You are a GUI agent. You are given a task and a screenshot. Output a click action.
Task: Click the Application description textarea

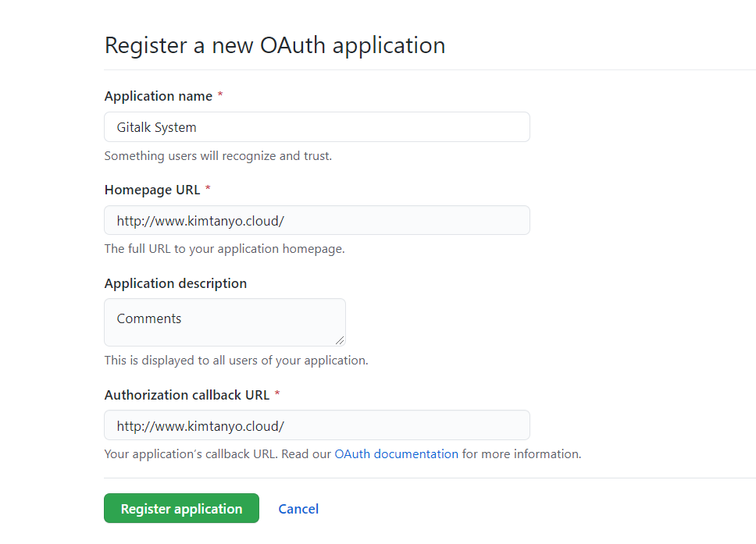pyautogui.click(x=225, y=322)
